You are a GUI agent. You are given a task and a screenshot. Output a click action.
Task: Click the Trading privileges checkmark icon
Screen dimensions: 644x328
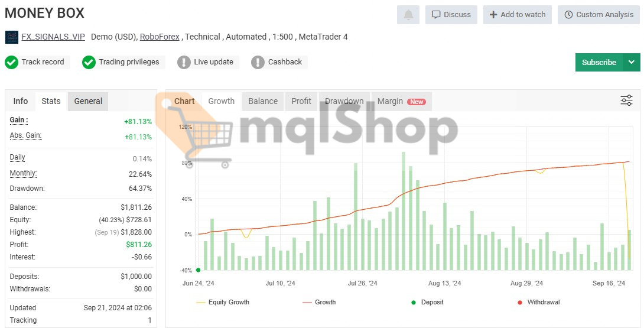tap(89, 62)
